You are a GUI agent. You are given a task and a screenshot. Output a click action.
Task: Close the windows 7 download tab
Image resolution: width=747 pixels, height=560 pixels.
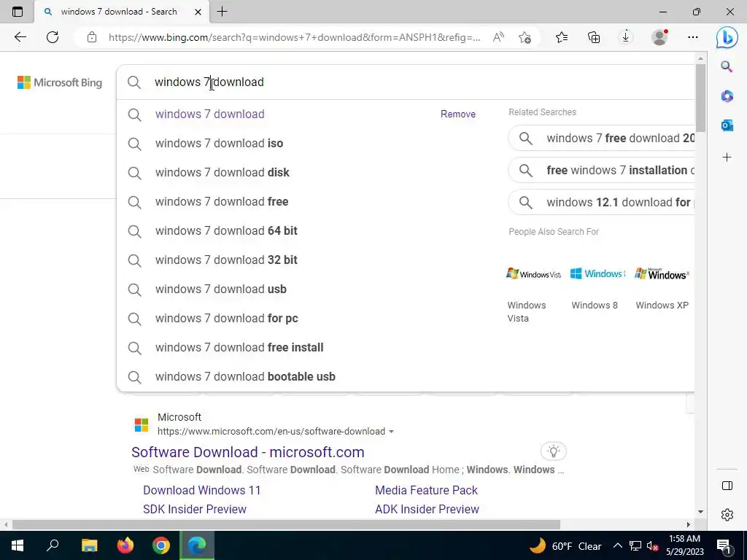pyautogui.click(x=198, y=12)
